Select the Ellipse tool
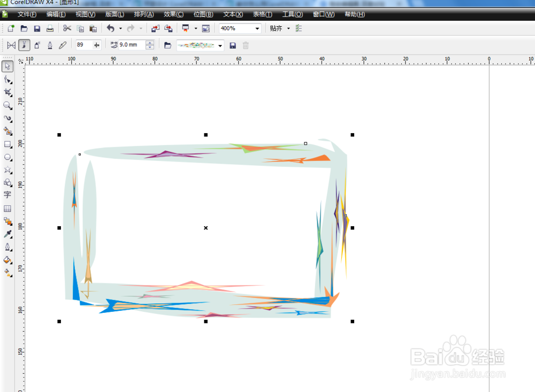The width and height of the screenshot is (535, 392). tap(7, 157)
